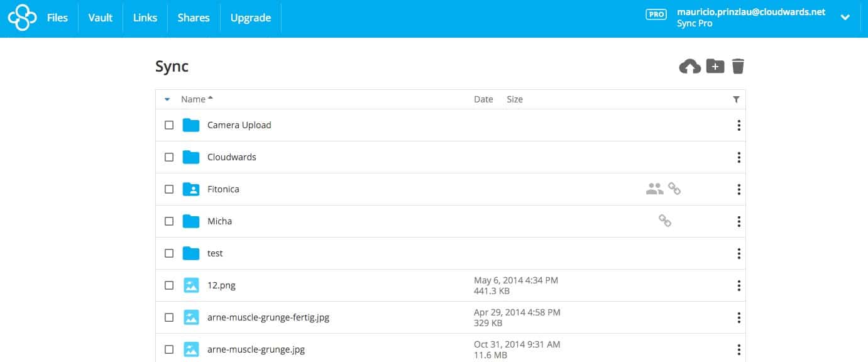Open the trash bin icon
The image size is (868, 362).
(x=738, y=66)
